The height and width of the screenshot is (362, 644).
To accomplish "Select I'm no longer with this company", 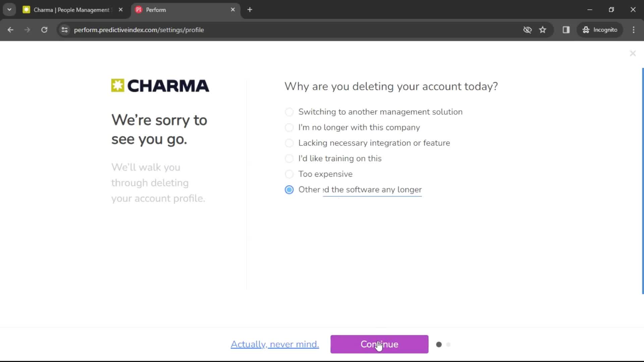I will pyautogui.click(x=352, y=128).
